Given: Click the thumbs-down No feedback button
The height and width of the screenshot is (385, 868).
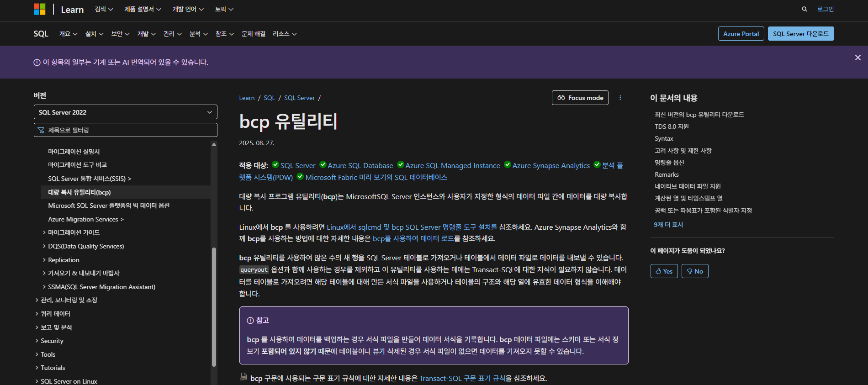Looking at the screenshot, I should [695, 271].
